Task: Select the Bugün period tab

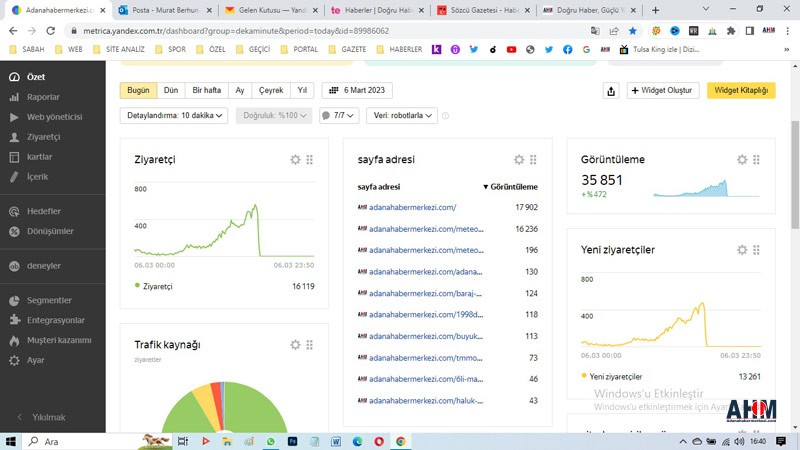Action: point(138,90)
